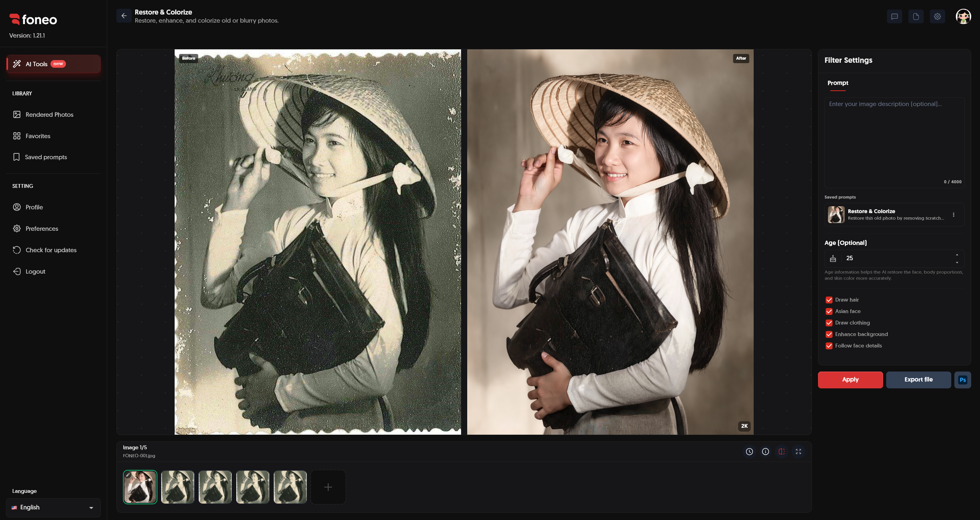Screen dimensions: 980x520
Task: Open the history clock icon
Action: [x=749, y=452]
